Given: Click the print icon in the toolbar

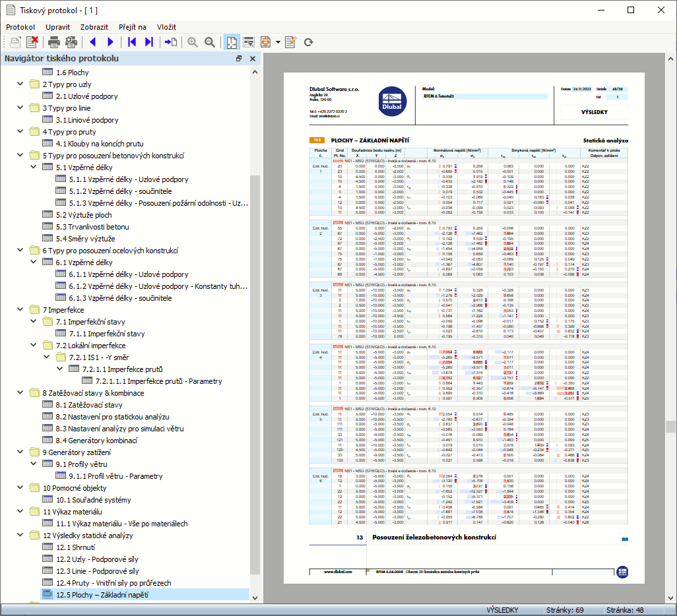Looking at the screenshot, I should tap(54, 42).
